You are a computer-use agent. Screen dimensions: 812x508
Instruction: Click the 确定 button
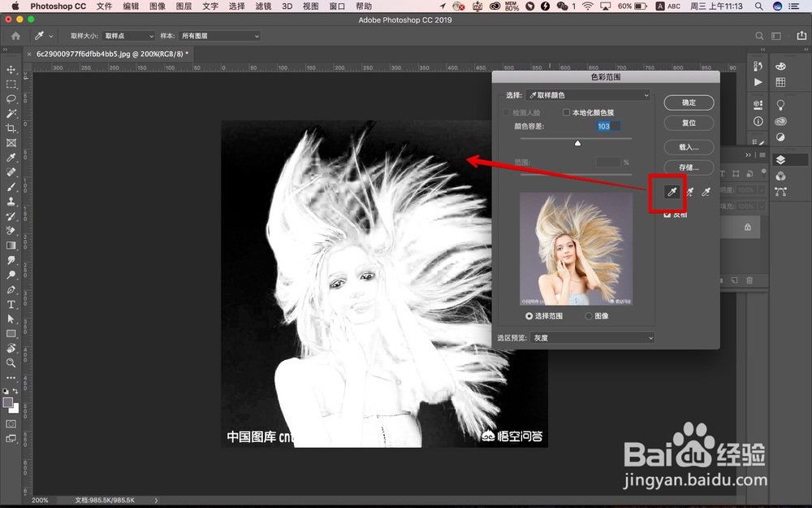click(x=689, y=102)
